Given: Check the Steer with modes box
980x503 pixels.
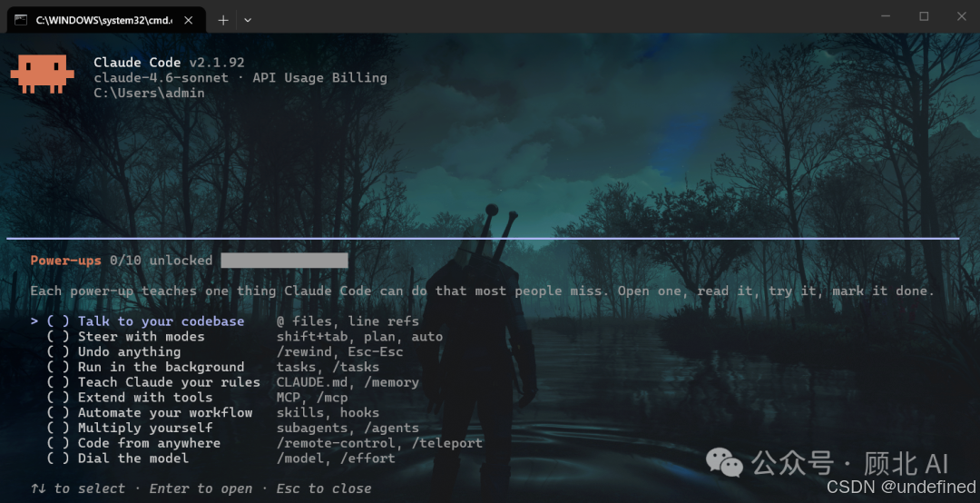Looking at the screenshot, I should [57, 337].
